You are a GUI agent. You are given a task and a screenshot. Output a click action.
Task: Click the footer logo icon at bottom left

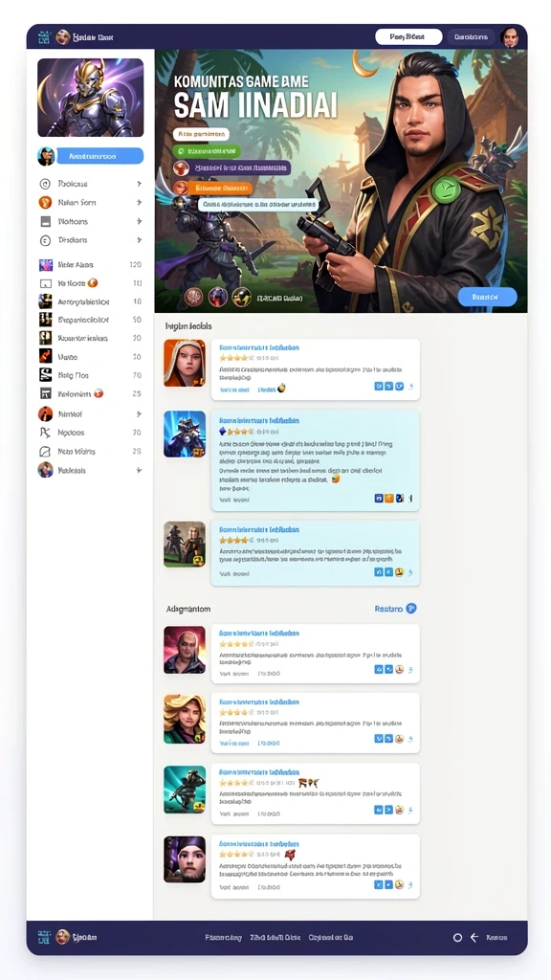coord(44,937)
